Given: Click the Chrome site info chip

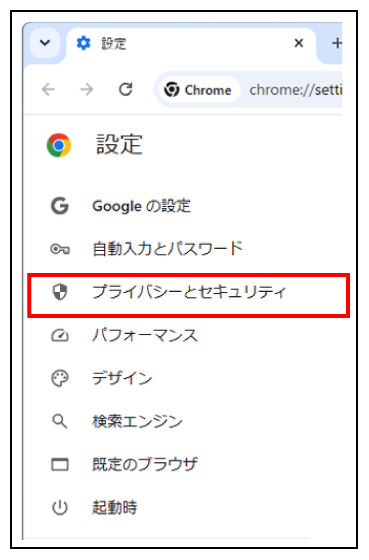Looking at the screenshot, I should click(198, 90).
